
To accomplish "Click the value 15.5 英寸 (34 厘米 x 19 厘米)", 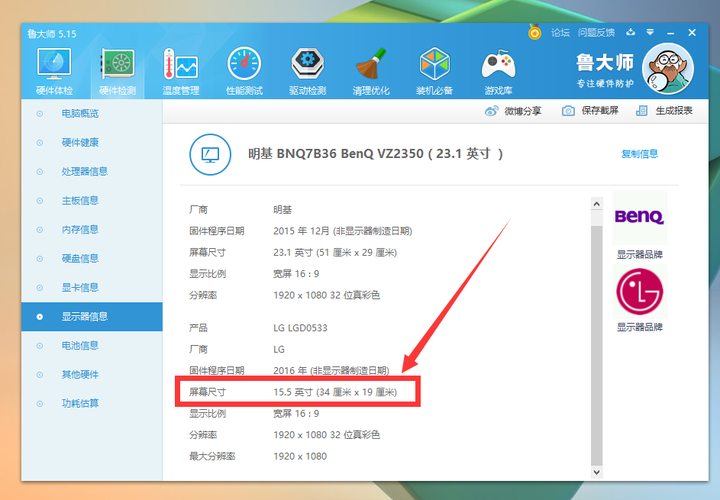I will (335, 392).
